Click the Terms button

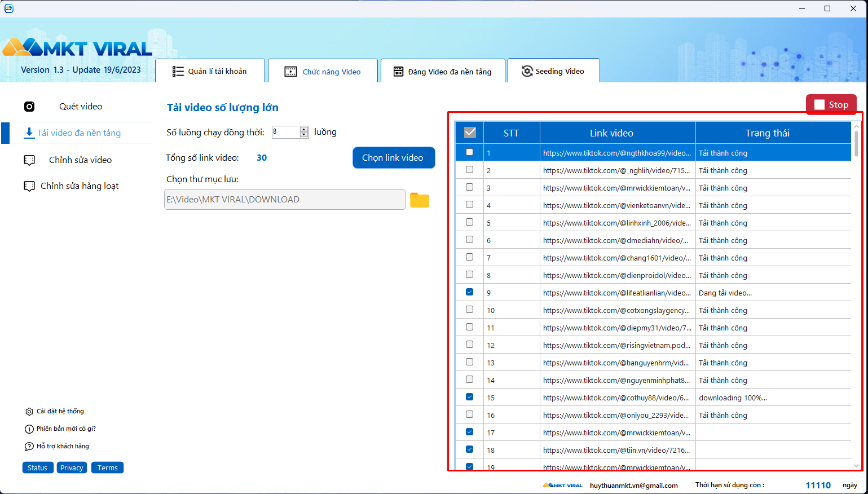pyautogui.click(x=107, y=467)
